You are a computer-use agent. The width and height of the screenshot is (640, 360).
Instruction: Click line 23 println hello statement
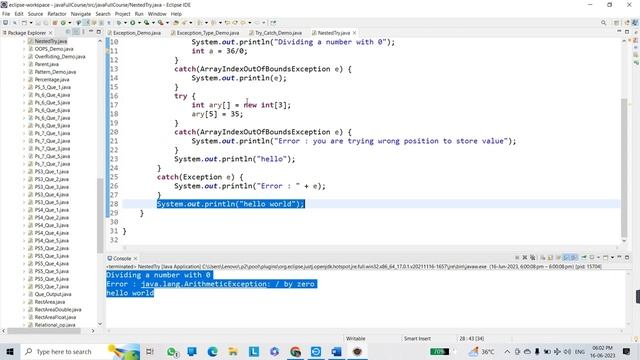pos(234,159)
